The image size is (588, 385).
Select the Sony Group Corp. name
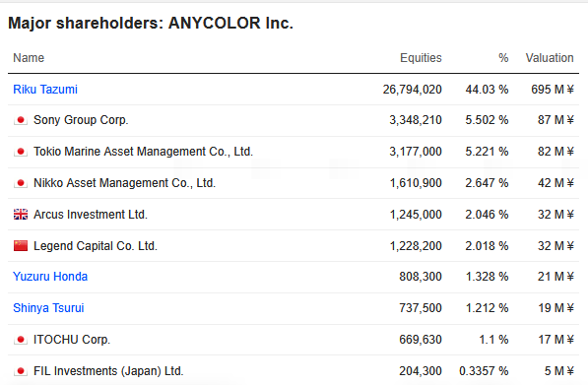pos(81,120)
